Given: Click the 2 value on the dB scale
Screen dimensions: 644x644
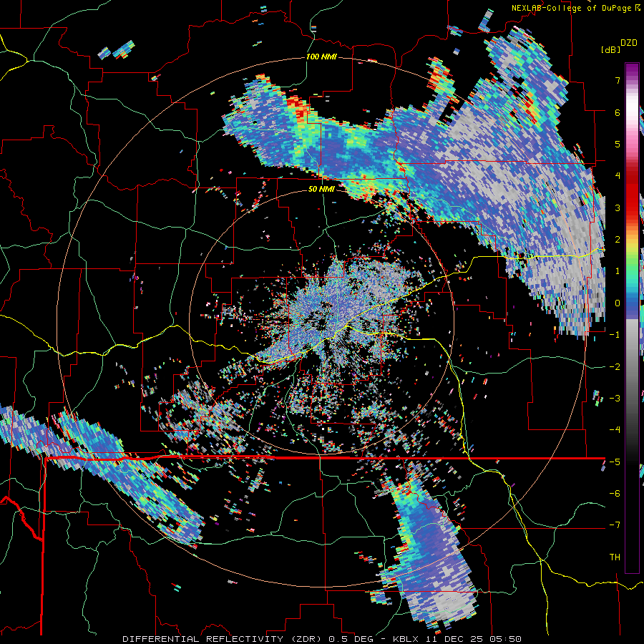Looking at the screenshot, I should [618, 240].
